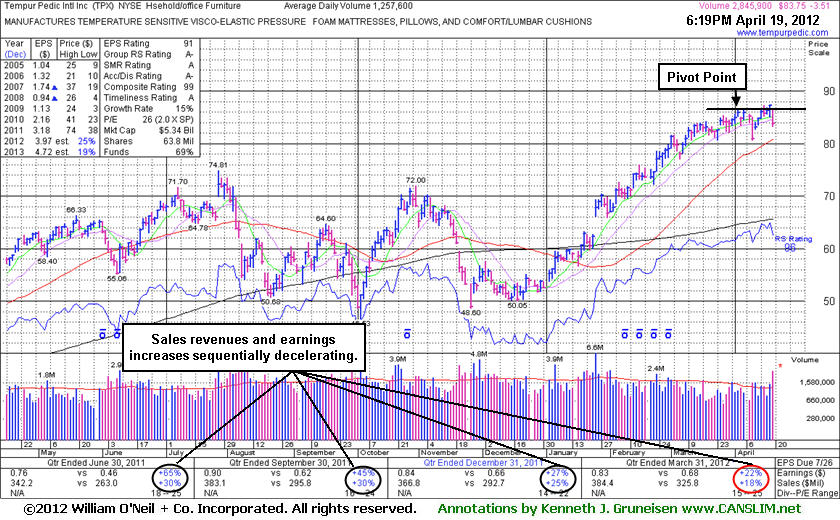Click the '71.70' price label on chart
The width and height of the screenshot is (840, 520).
click(178, 182)
